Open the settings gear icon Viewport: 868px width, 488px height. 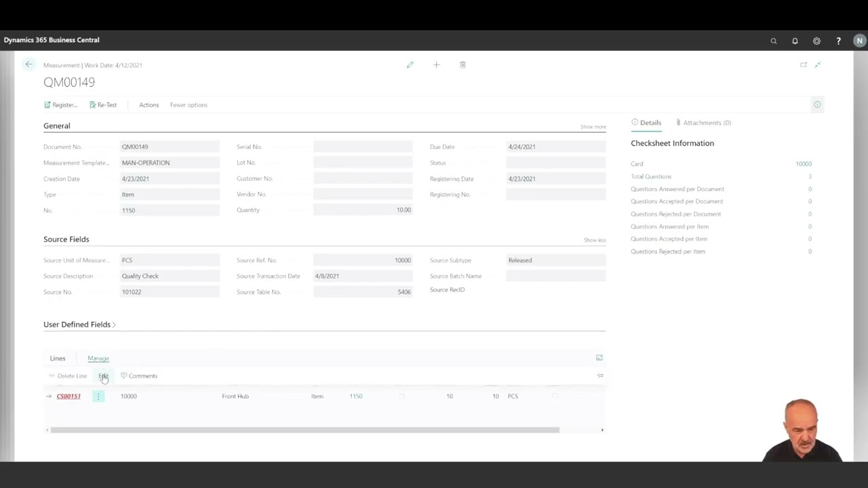point(816,41)
